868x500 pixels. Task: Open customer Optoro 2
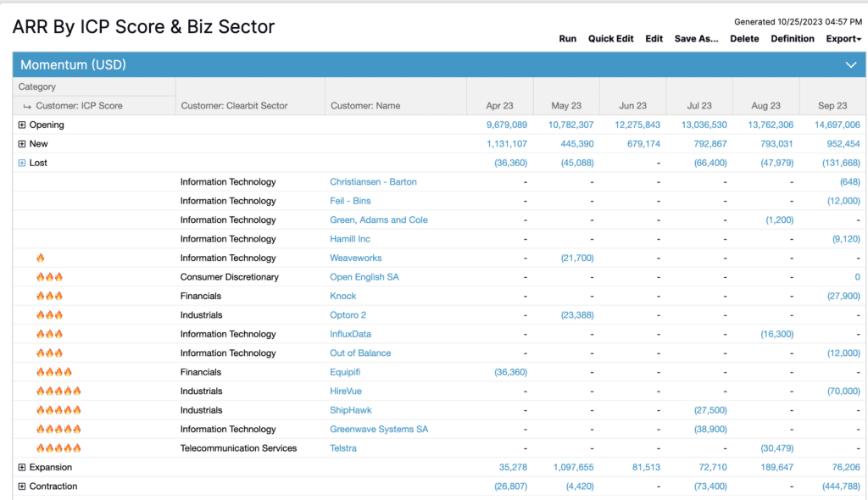tap(348, 315)
